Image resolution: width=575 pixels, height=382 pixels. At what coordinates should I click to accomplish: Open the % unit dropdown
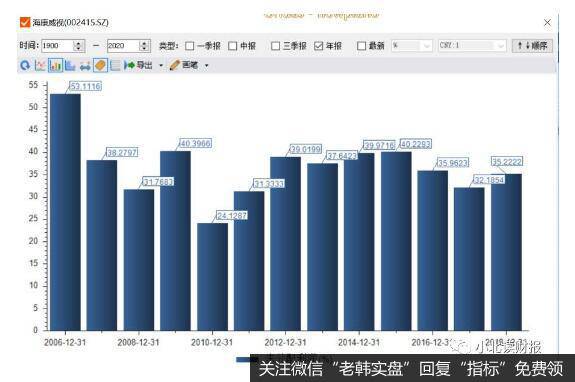pos(412,45)
